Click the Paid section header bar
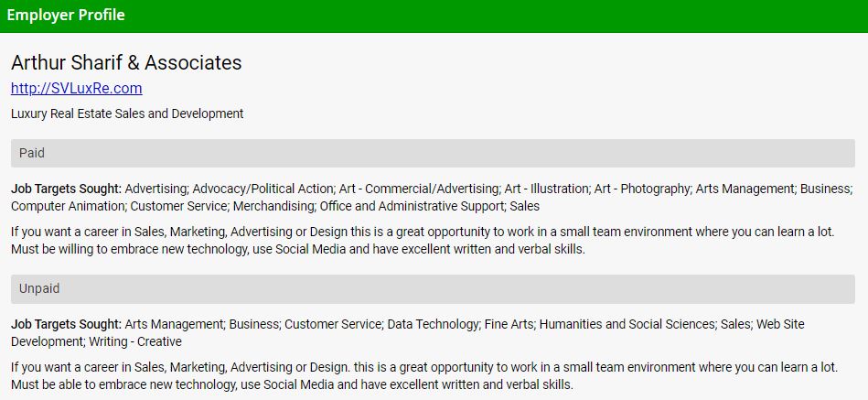This screenshot has height=400, width=868. point(433,153)
